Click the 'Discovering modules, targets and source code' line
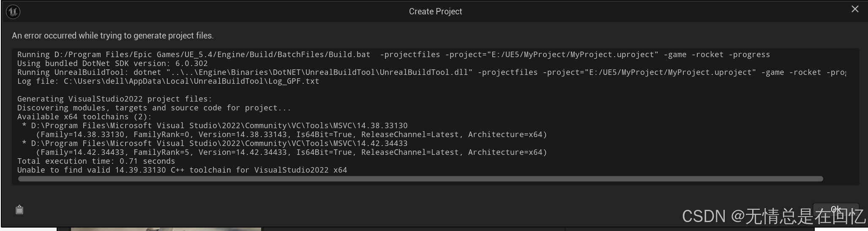The image size is (868, 231). (154, 108)
